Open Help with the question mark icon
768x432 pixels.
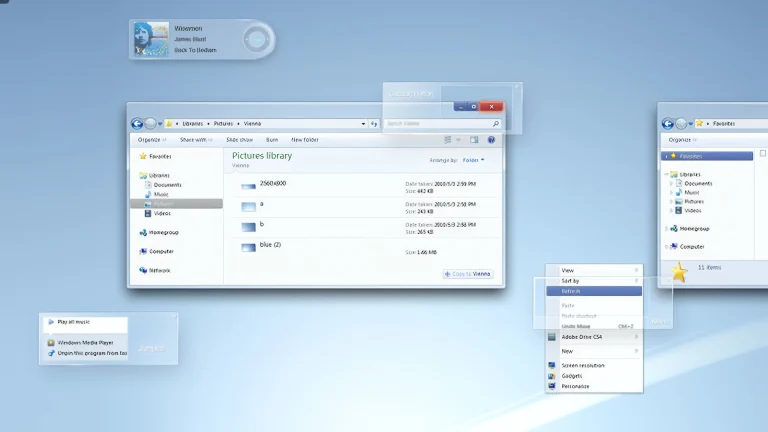(x=491, y=140)
